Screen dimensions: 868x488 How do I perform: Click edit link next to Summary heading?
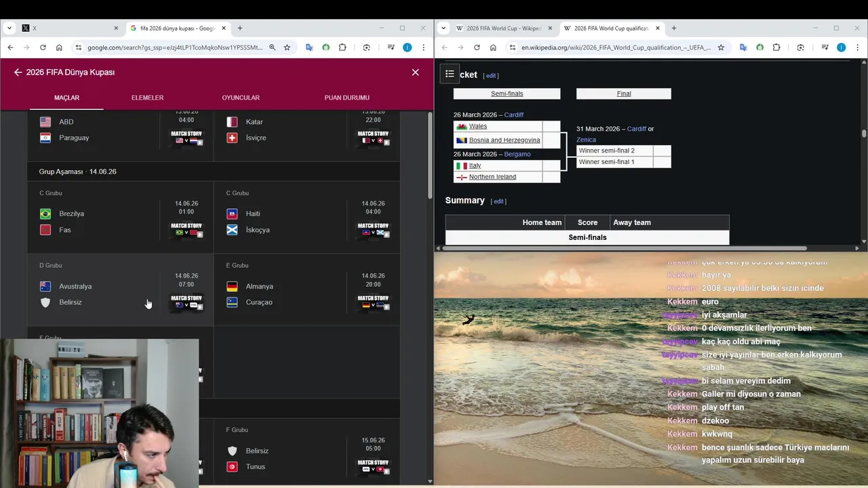pyautogui.click(x=498, y=201)
